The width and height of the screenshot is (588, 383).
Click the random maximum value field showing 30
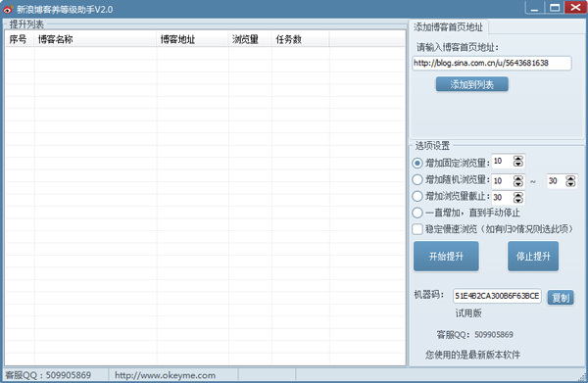(x=556, y=181)
